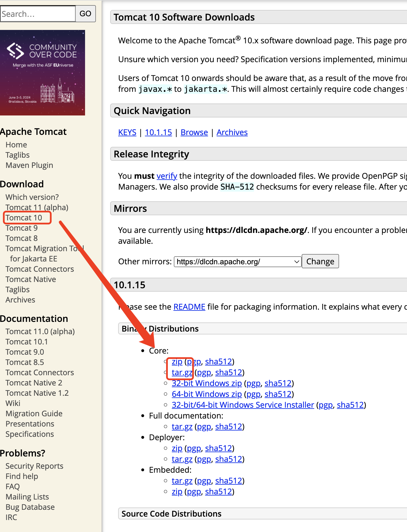The image size is (407, 532).
Task: Click KEYS in Quick Navigation
Action: (127, 133)
